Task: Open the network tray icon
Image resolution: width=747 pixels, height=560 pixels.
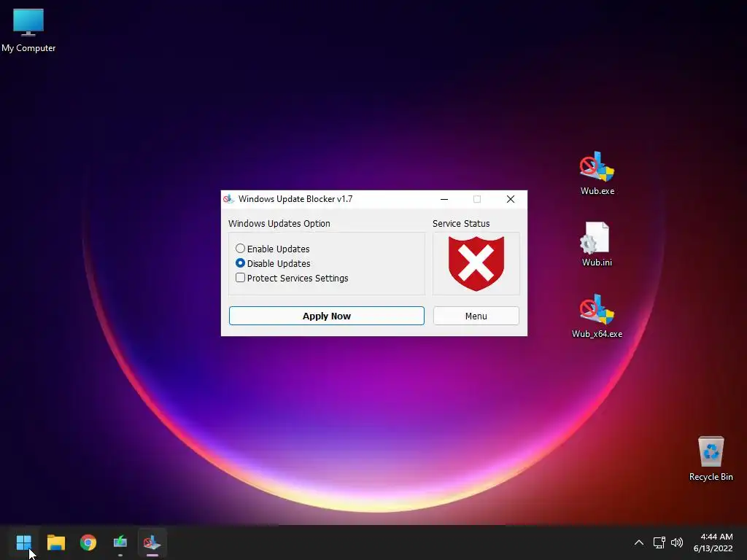Action: click(659, 542)
